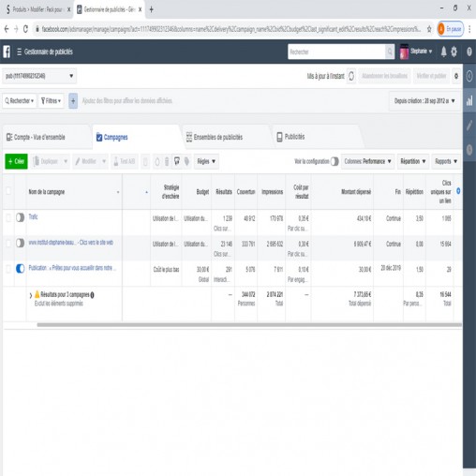Open the Trafic campaign link

pos(33,216)
